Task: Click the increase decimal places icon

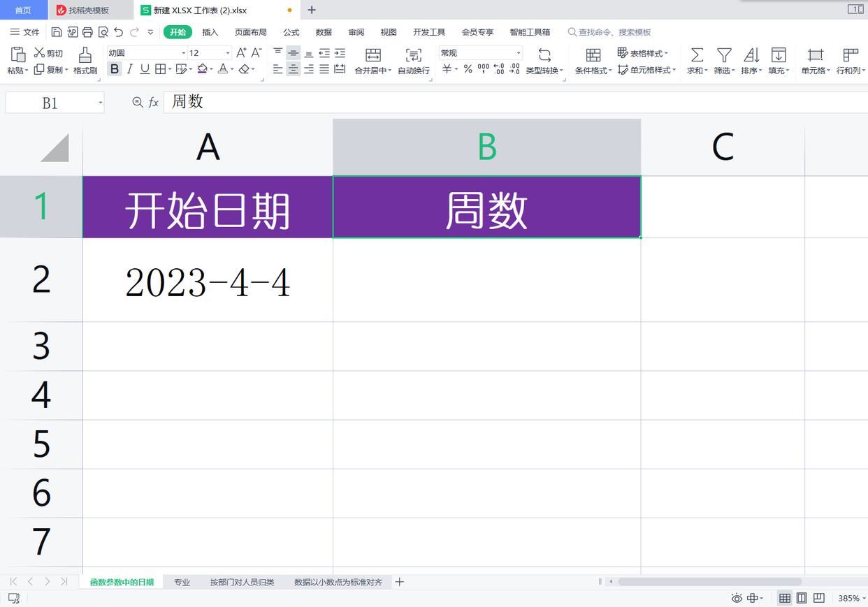Action: click(x=499, y=69)
